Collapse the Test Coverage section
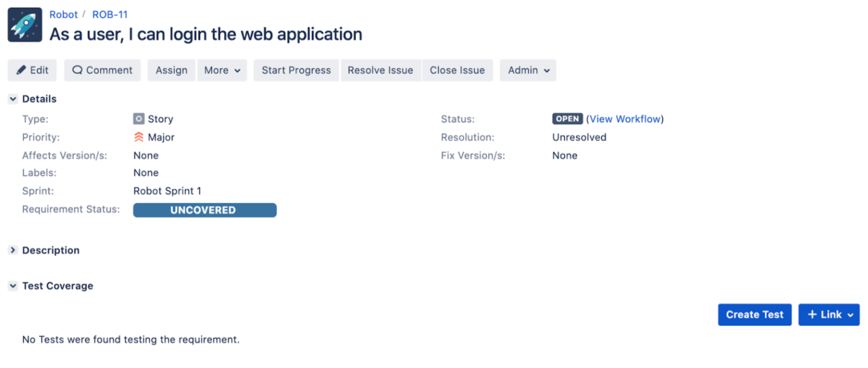 click(13, 286)
